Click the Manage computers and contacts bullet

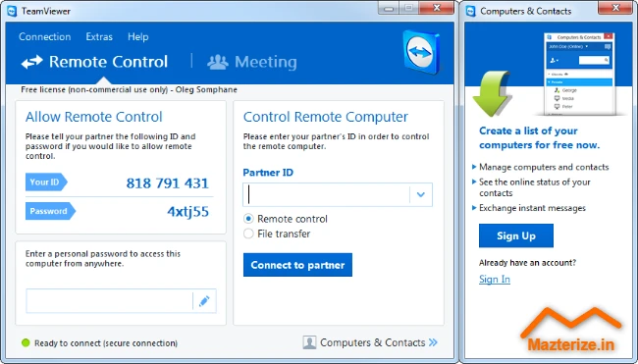[x=544, y=167]
